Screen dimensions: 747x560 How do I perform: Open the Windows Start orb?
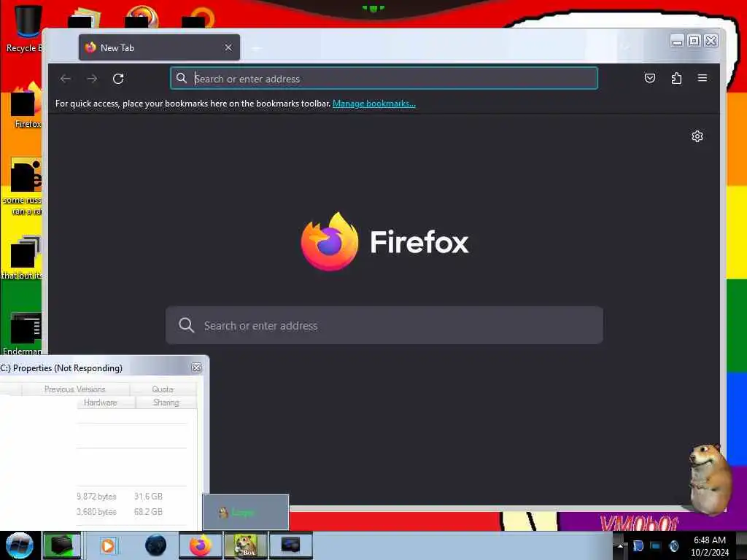[20, 545]
